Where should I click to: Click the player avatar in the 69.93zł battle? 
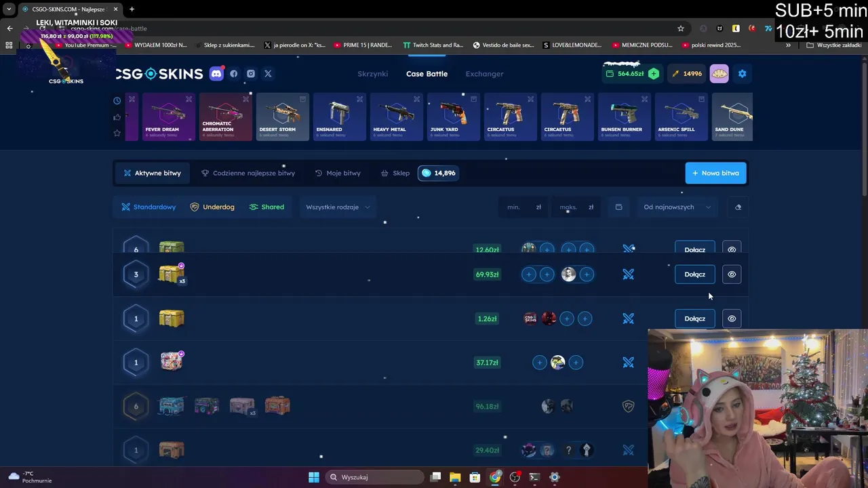click(568, 274)
